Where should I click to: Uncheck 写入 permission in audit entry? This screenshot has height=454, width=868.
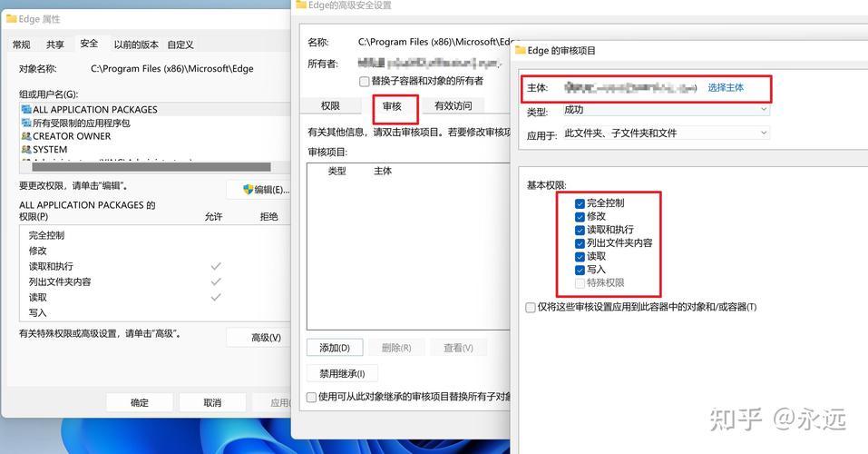(x=580, y=270)
